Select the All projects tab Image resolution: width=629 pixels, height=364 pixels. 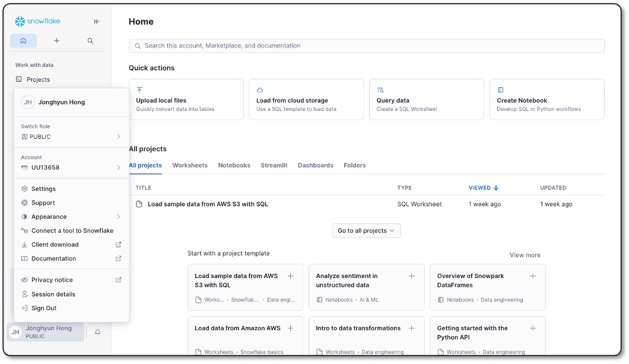click(x=145, y=165)
